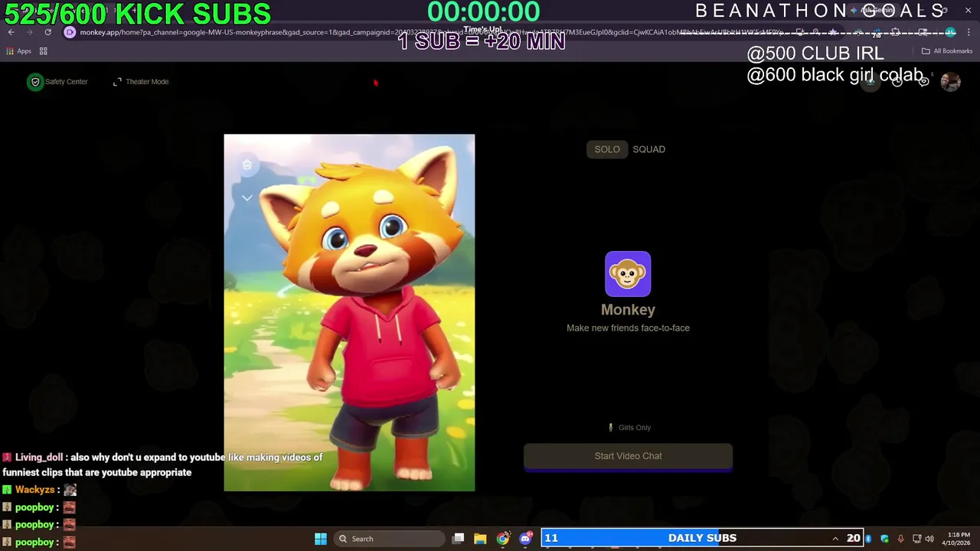The image size is (980, 551).
Task: Click the red panda avatar preview
Action: [x=349, y=312]
